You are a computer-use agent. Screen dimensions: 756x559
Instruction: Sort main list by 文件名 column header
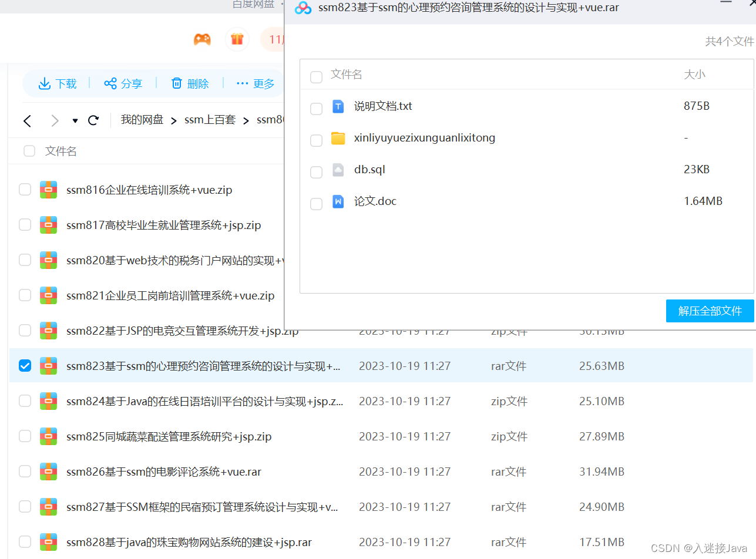[x=61, y=151]
